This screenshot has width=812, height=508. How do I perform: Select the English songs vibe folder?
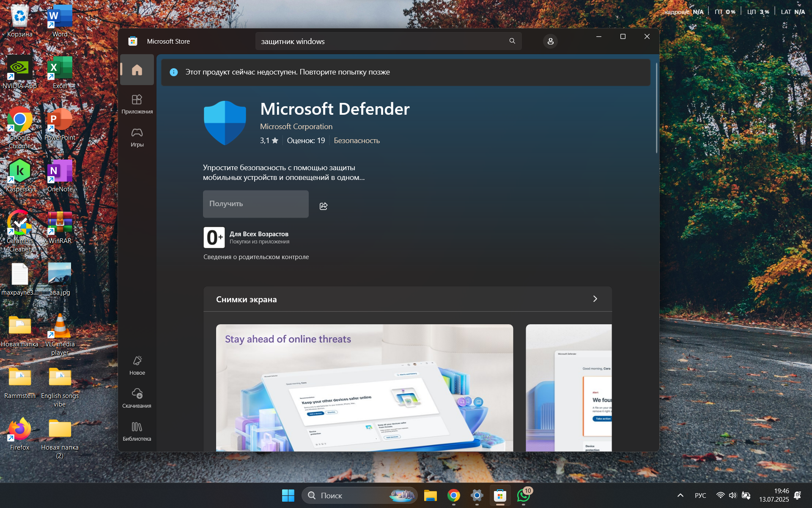(60, 387)
